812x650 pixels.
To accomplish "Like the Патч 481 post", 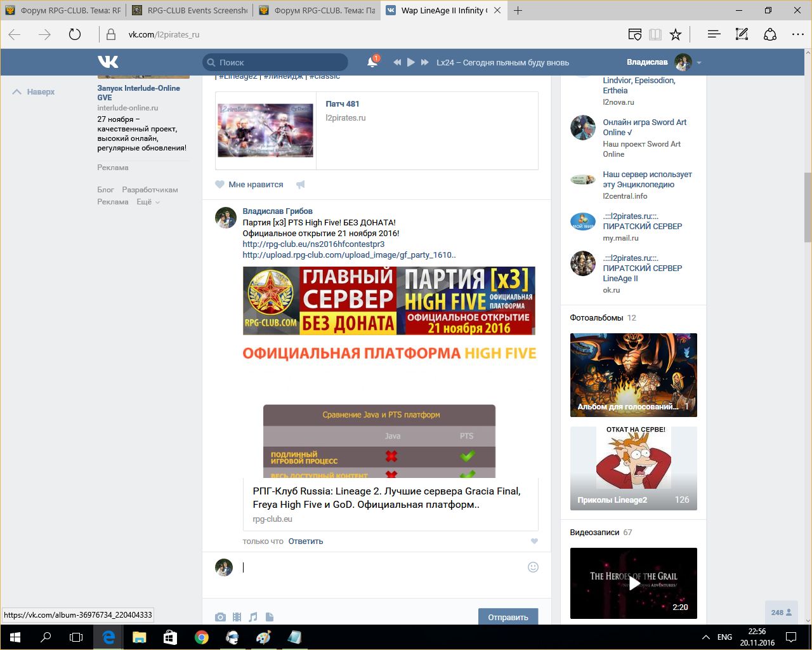I will pos(249,185).
